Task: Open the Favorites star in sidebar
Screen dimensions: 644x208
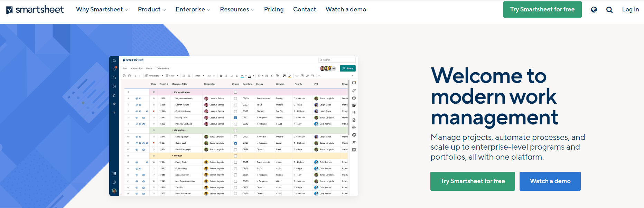Action: [114, 95]
